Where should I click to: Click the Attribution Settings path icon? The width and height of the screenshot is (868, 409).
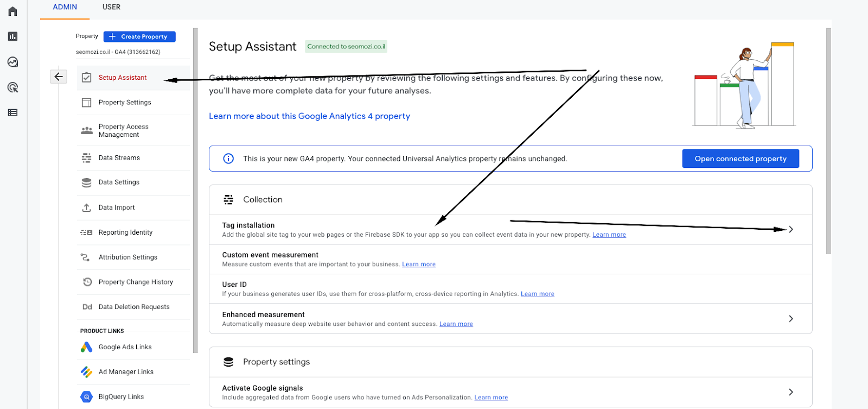[85, 257]
